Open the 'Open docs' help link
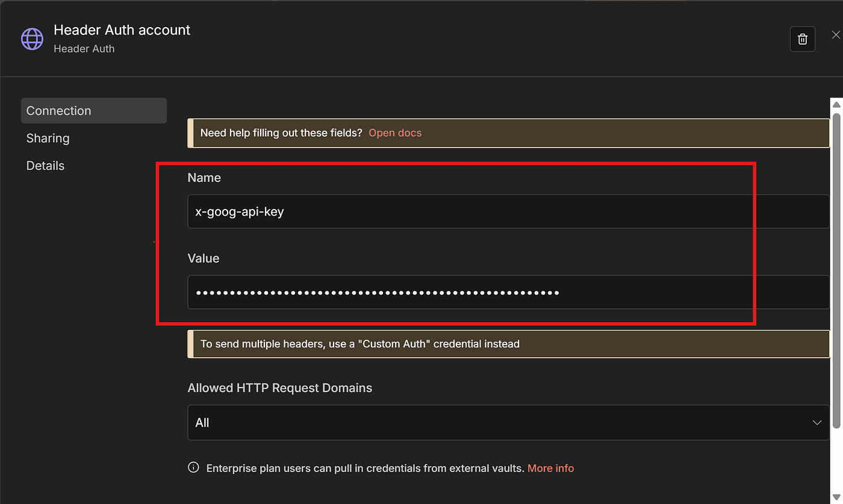Image resolution: width=843 pixels, height=504 pixels. pos(395,133)
